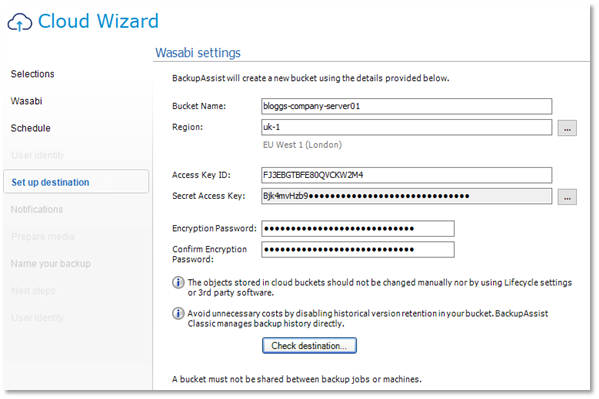
Task: Click 'BackupAssist will create a new bucket' text
Action: tap(311, 78)
